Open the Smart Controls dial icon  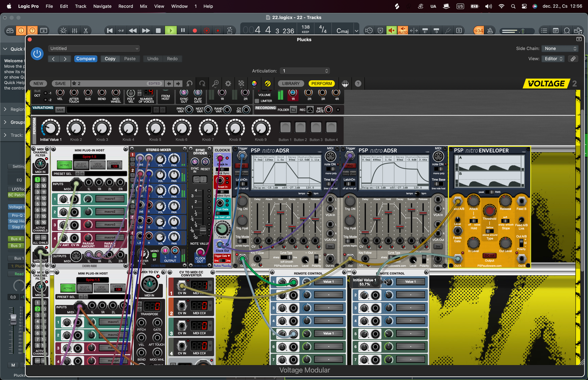tap(63, 30)
